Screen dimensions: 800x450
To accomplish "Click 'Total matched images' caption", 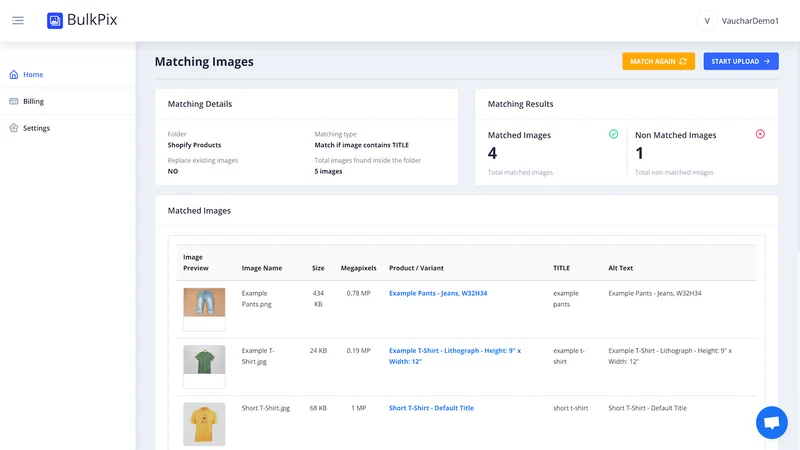I will point(520,172).
